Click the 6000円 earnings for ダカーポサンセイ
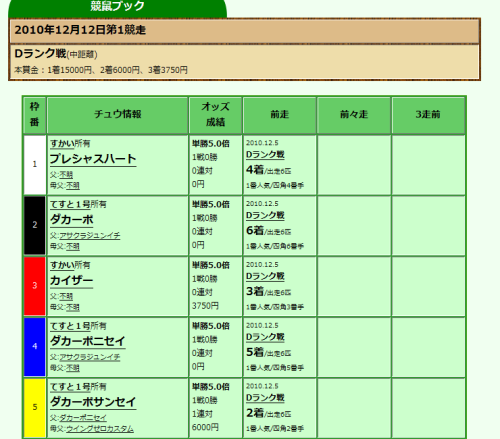500x439 pixels. [205, 428]
